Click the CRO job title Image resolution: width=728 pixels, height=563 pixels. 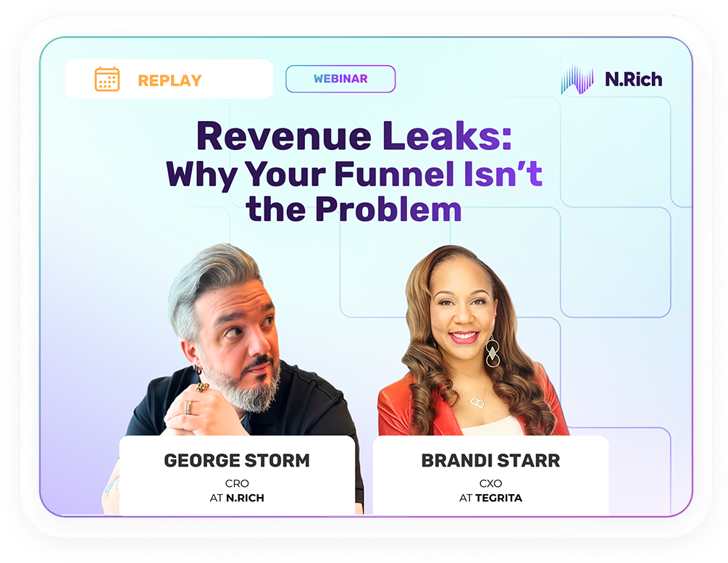click(x=237, y=483)
